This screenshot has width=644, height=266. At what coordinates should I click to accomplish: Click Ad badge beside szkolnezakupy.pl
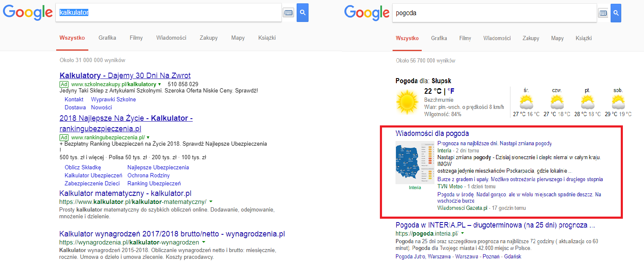point(64,84)
